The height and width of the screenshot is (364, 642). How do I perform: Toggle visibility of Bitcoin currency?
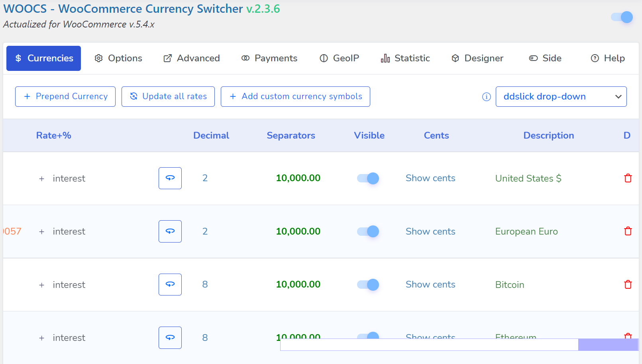pos(368,284)
